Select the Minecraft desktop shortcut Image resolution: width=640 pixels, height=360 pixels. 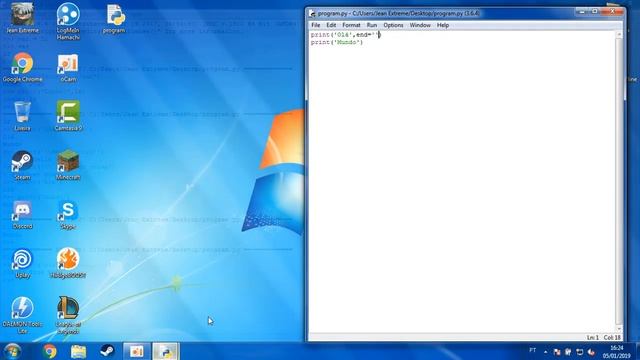(x=68, y=165)
